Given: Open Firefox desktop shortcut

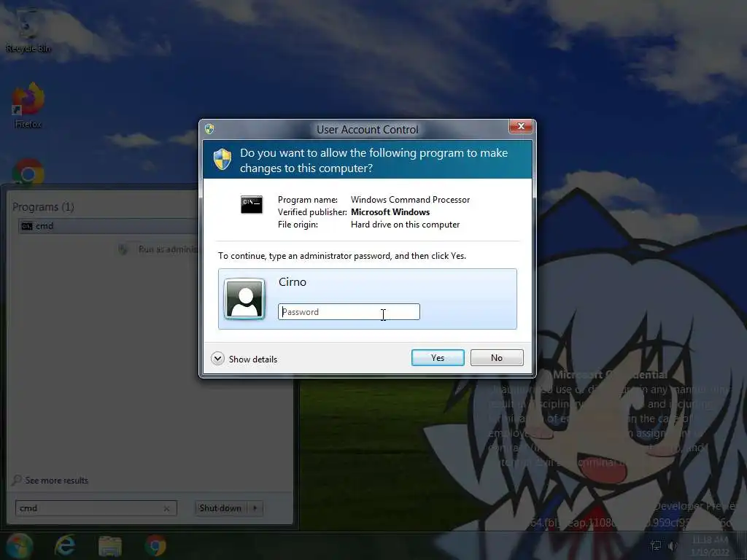Looking at the screenshot, I should pos(28,106).
